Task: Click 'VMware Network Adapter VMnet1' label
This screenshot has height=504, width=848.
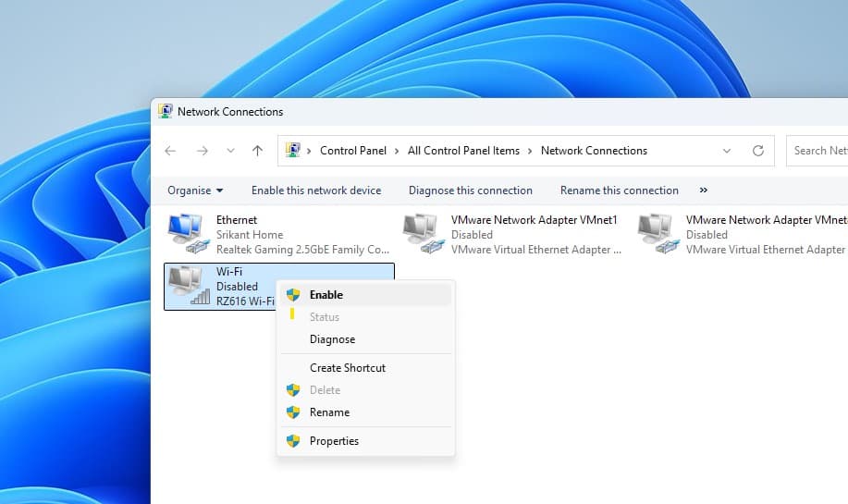Action: (x=534, y=220)
